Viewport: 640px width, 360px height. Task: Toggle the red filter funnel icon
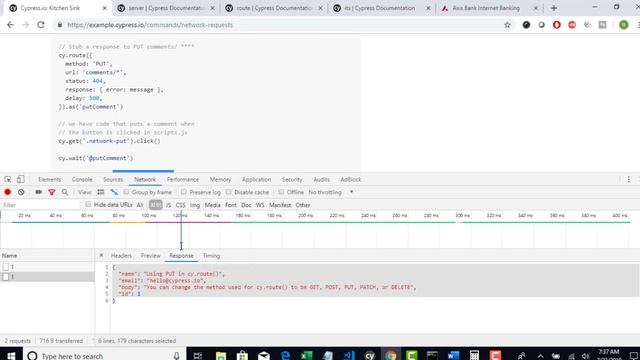click(52, 192)
